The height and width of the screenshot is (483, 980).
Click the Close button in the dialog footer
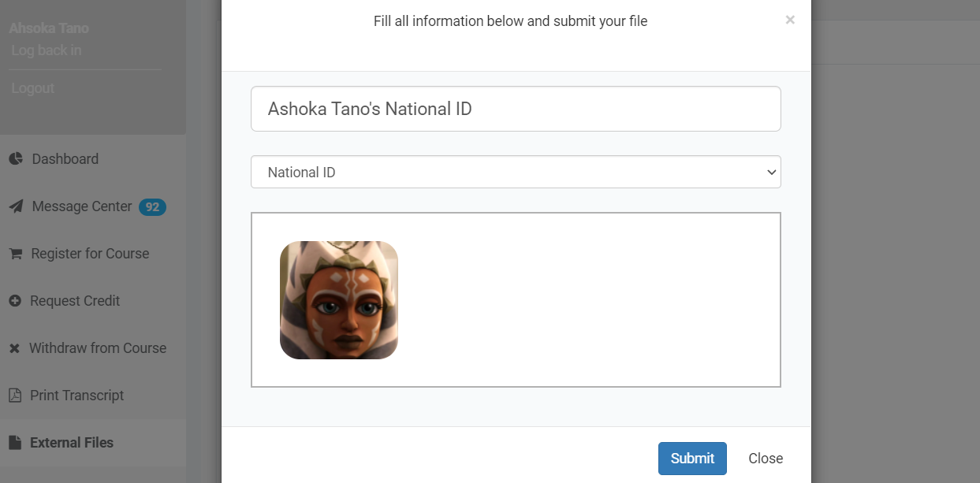765,459
